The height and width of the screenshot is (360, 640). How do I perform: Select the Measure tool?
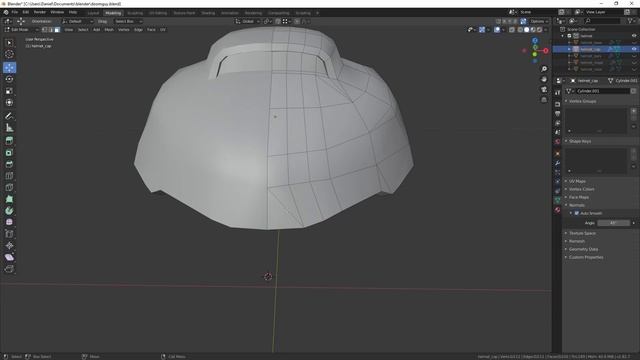coord(9,128)
